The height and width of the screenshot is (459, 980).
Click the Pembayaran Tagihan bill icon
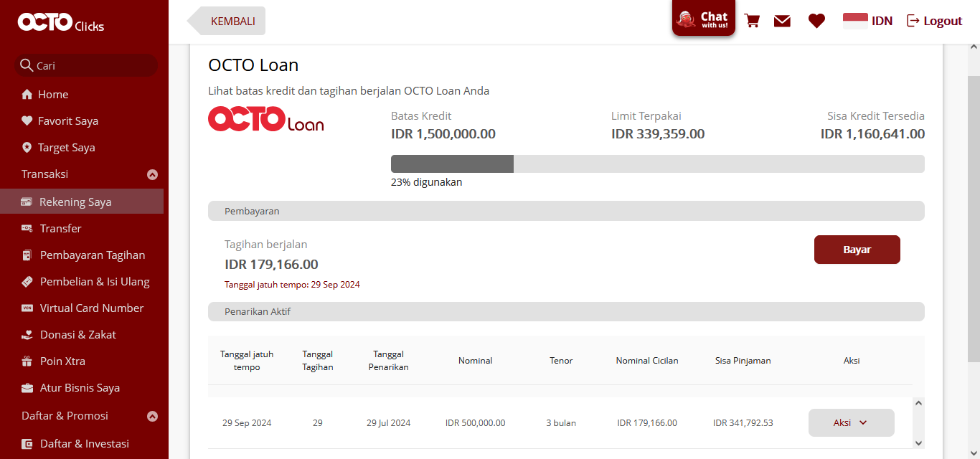tap(27, 255)
